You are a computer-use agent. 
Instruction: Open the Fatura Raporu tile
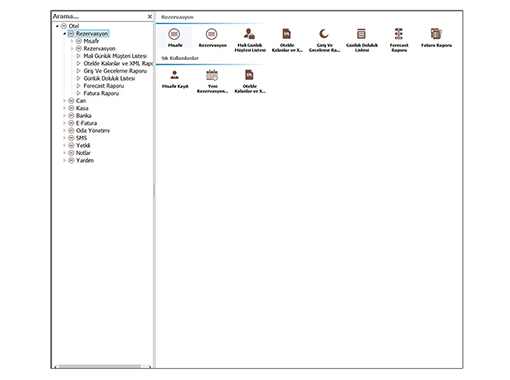[x=436, y=38]
